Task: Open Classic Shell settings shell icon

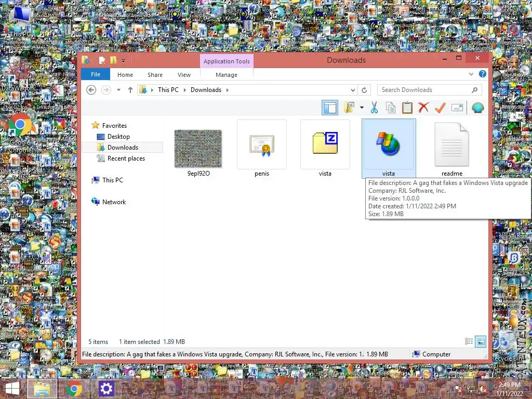Action: click(478, 108)
